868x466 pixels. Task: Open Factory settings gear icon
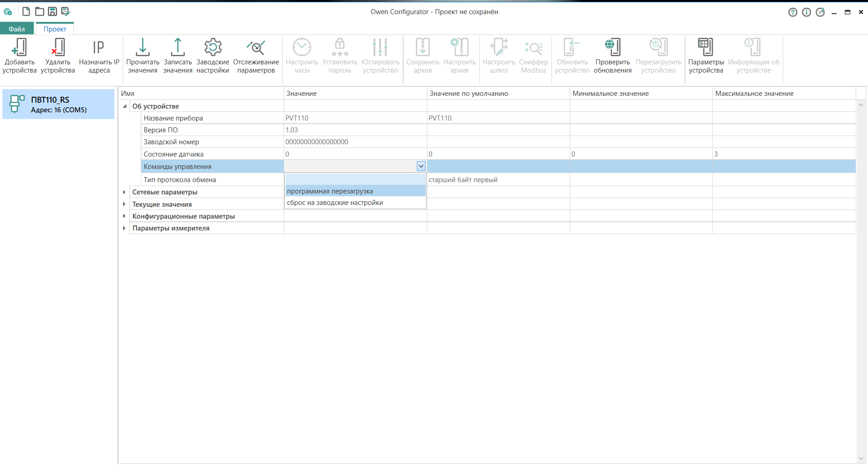tap(213, 48)
